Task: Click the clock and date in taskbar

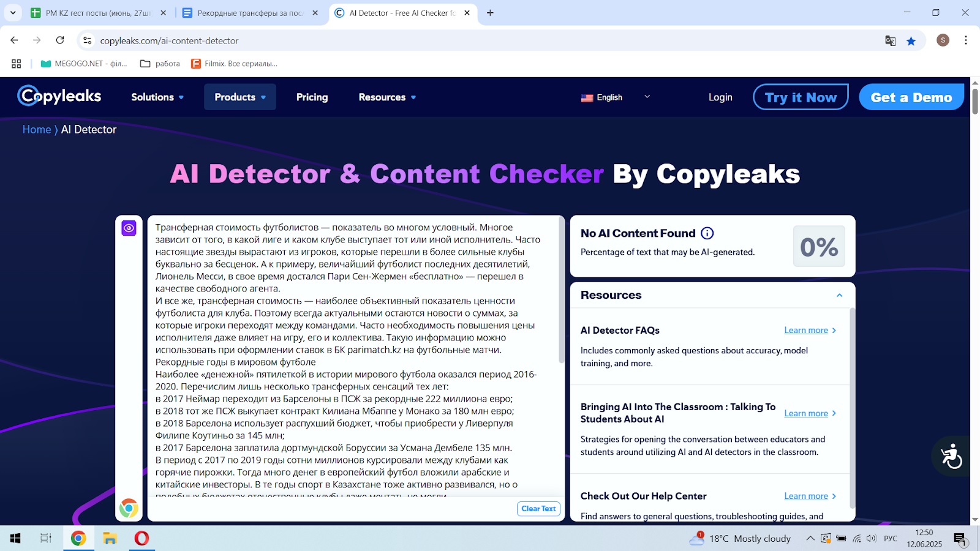Action: 924,538
